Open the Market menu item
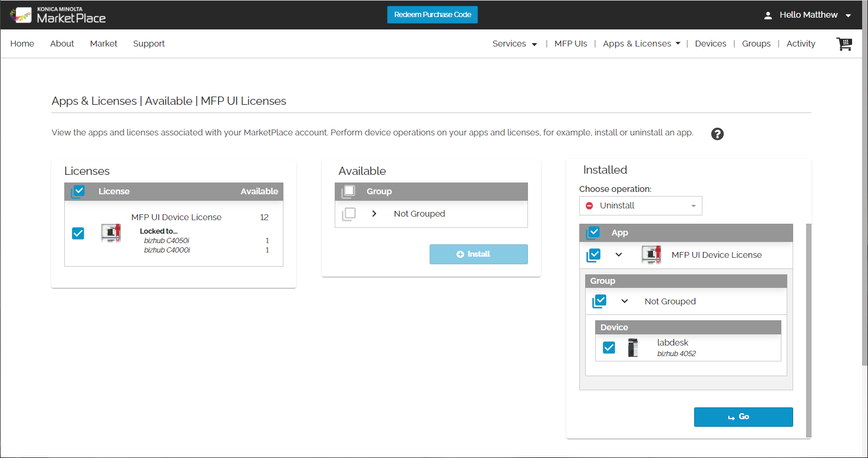Screen dimensions: 868x458 (104, 44)
